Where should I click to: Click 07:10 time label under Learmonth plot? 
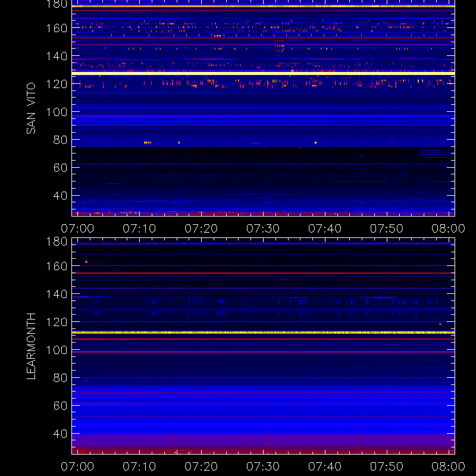[139, 466]
